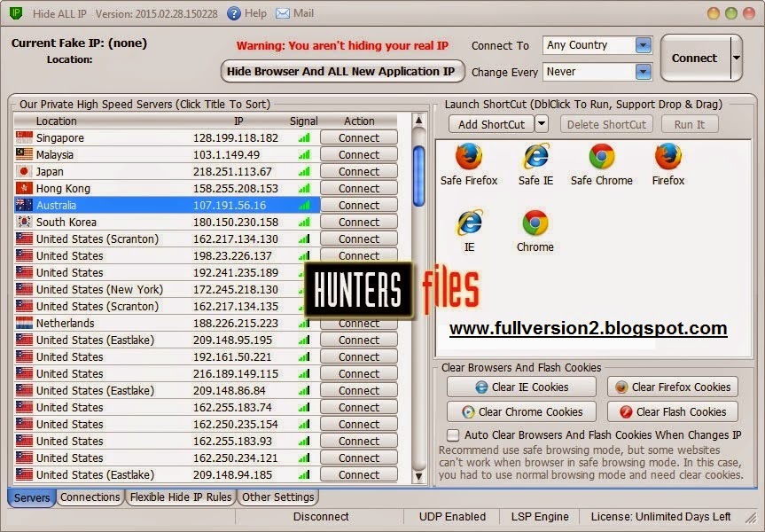Switch to the Servers tab
The image size is (765, 532).
point(32,497)
